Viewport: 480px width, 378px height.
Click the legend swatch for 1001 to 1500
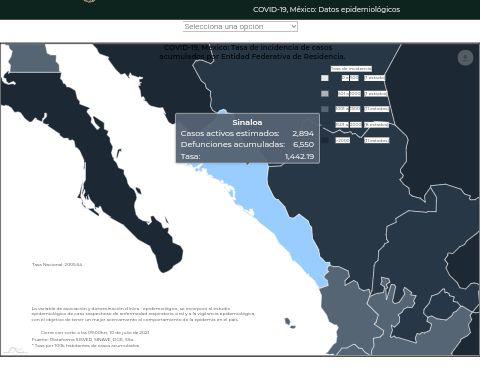pyautogui.click(x=325, y=109)
